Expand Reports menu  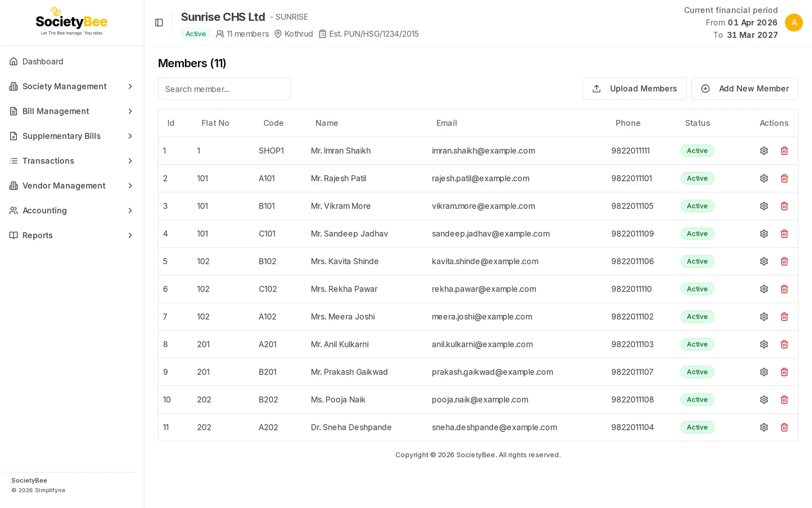(x=72, y=235)
